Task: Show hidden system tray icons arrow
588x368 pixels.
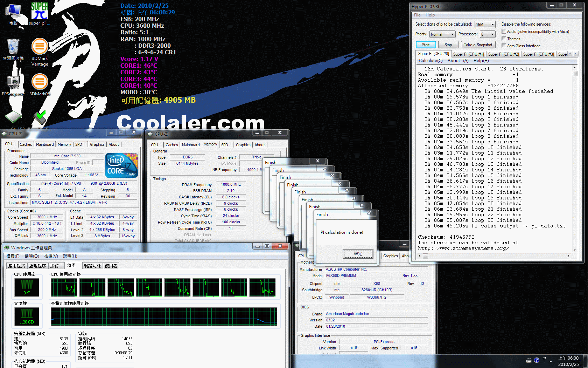Action: tap(551, 361)
